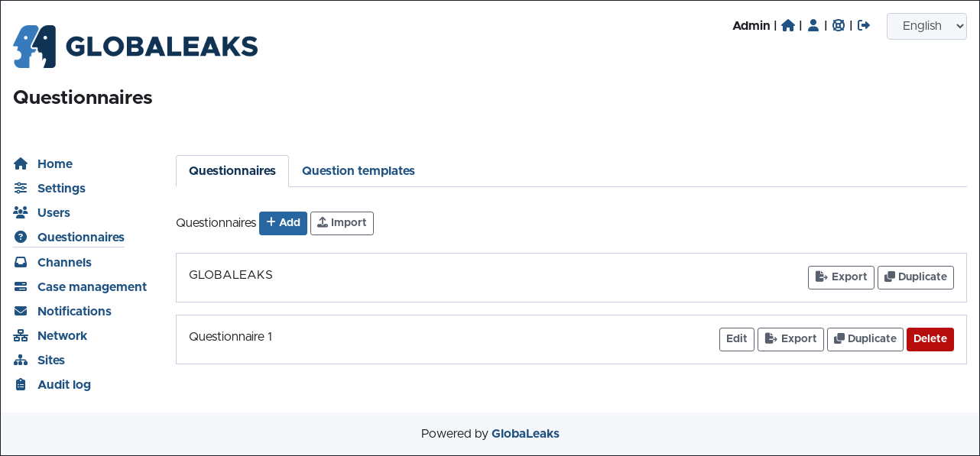Open Case management in the sidebar
This screenshot has height=456, width=980.
92,286
